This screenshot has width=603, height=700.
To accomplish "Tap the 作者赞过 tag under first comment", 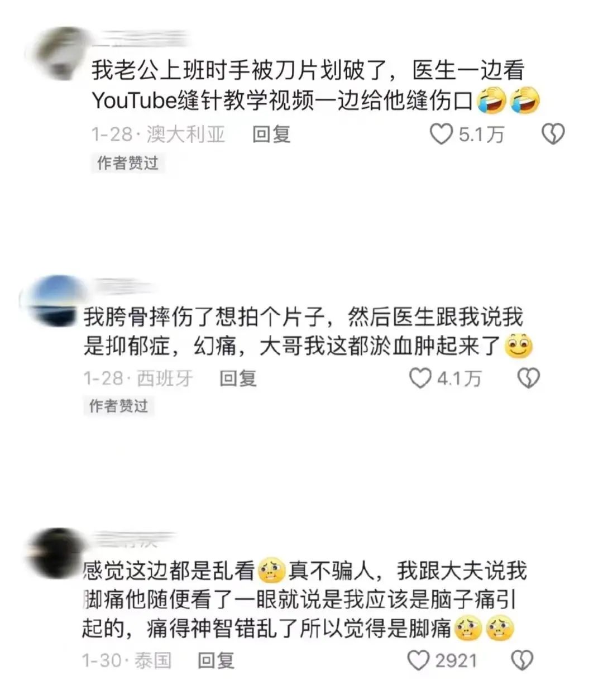I will 128,163.
